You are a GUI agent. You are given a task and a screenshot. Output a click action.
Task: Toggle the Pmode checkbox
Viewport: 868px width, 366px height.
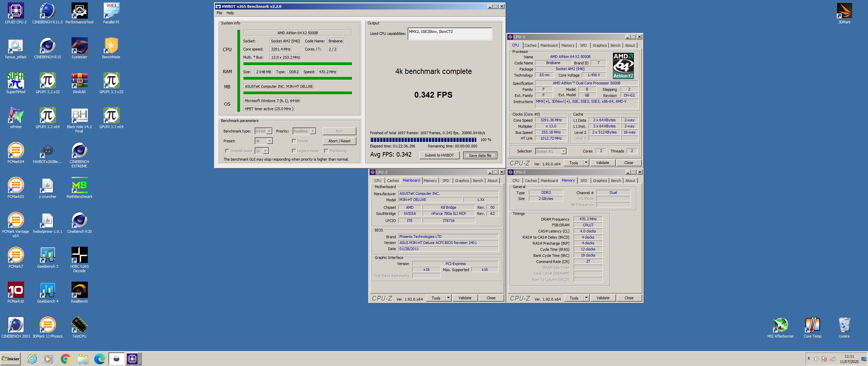point(294,141)
